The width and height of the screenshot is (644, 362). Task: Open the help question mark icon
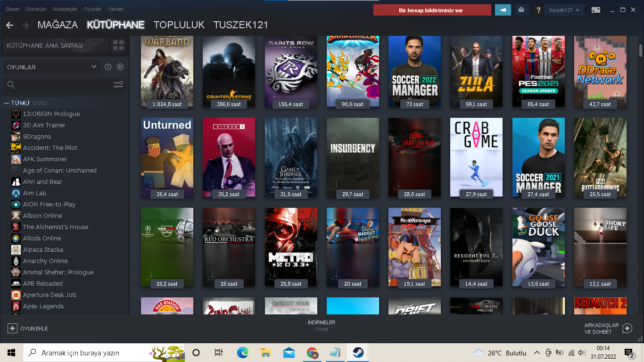538,10
